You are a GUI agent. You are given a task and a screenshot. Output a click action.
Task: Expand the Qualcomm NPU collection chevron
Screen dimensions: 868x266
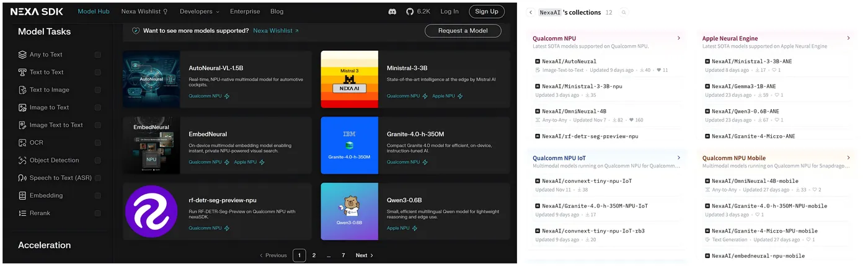point(679,38)
